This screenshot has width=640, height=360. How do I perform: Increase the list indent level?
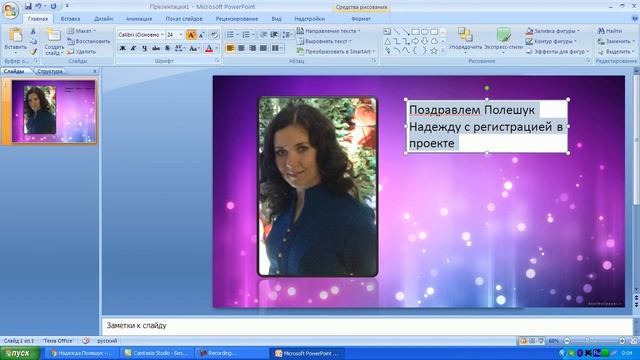tap(274, 35)
